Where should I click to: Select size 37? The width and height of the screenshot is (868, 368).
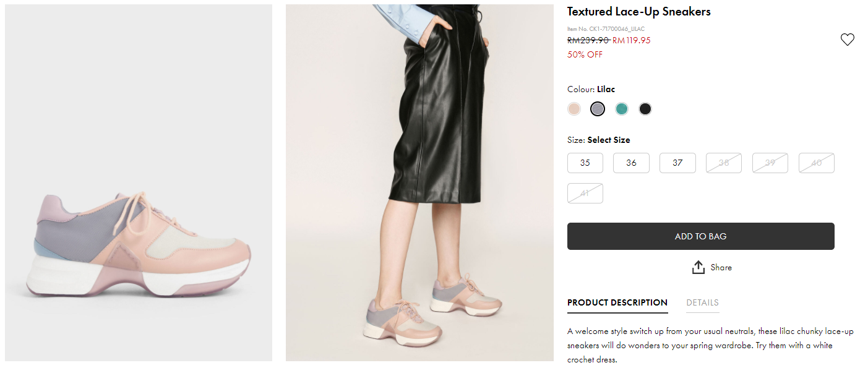coord(677,163)
